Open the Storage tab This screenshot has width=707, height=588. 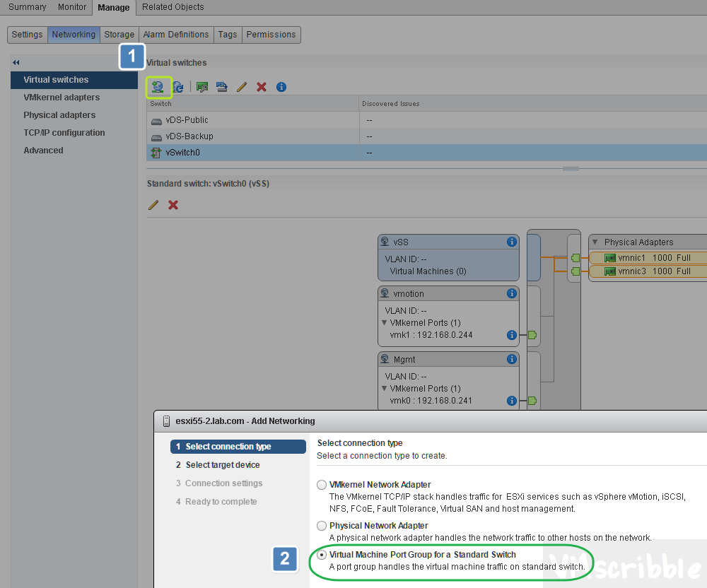coord(119,35)
